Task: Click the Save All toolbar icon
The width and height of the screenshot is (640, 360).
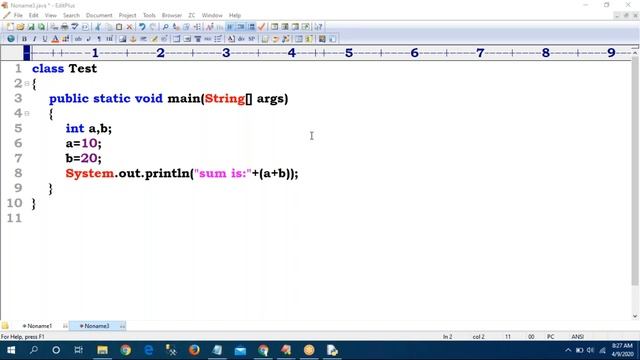Action: [42, 27]
